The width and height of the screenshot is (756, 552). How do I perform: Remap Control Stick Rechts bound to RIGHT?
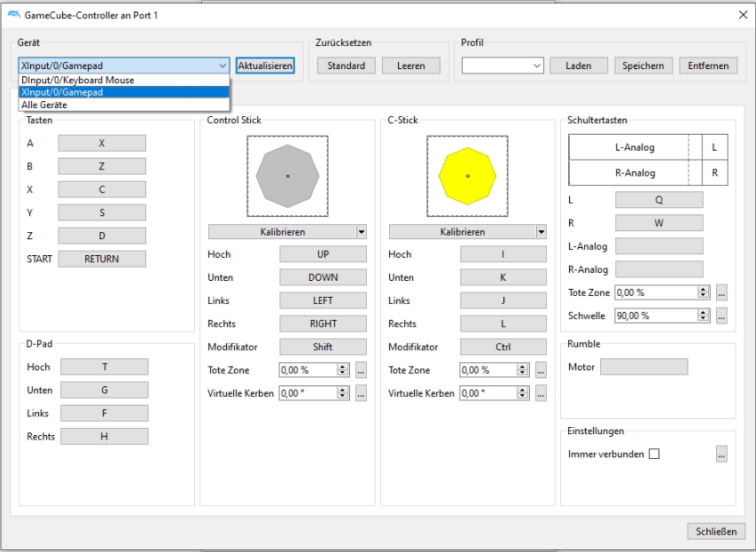pyautogui.click(x=323, y=323)
